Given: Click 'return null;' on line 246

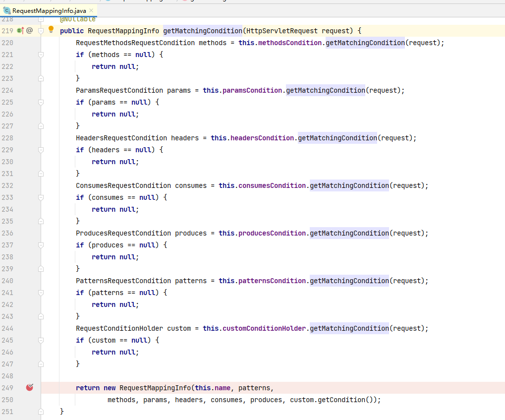Looking at the screenshot, I should 115,352.
